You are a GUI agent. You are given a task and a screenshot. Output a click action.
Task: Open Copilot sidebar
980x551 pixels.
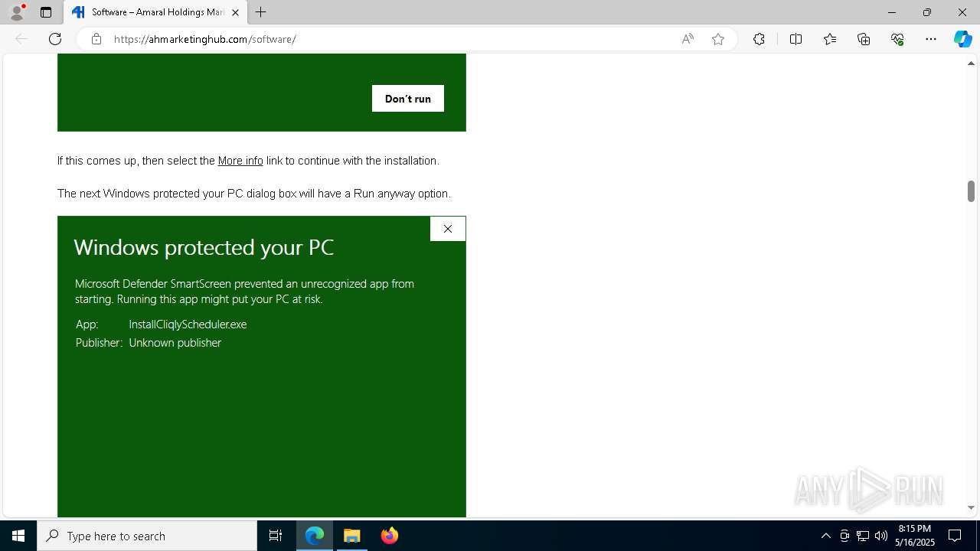coord(963,39)
